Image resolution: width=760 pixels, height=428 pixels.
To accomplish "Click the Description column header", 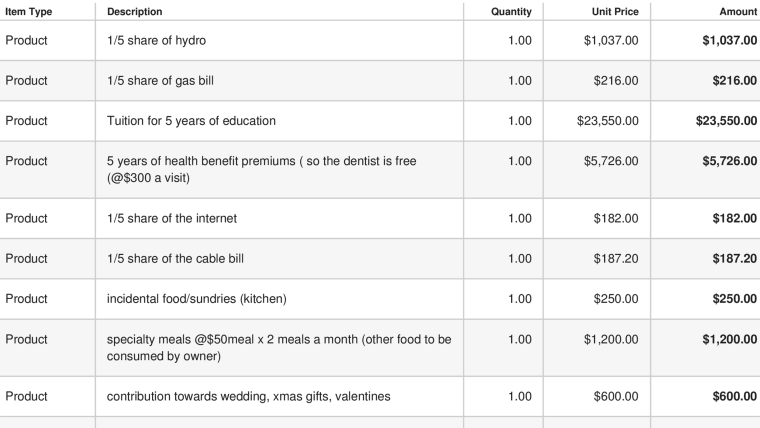I will tap(135, 12).
